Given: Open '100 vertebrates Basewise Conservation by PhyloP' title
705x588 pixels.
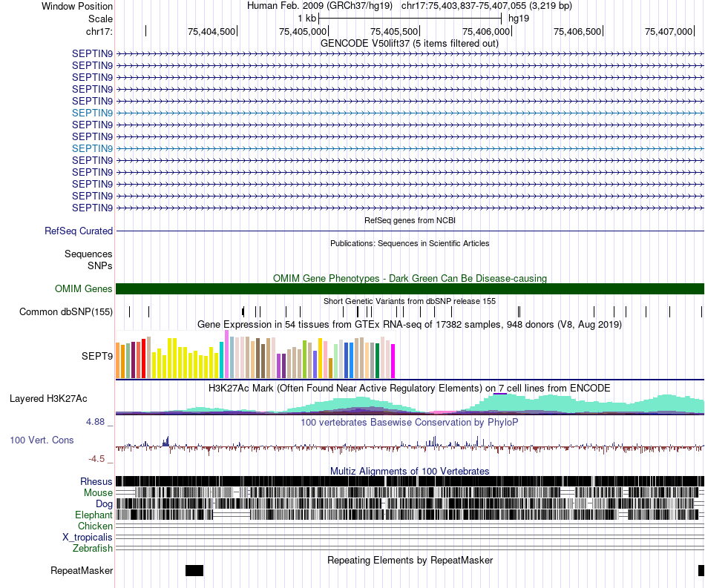Looking at the screenshot, I should pyautogui.click(x=410, y=422).
